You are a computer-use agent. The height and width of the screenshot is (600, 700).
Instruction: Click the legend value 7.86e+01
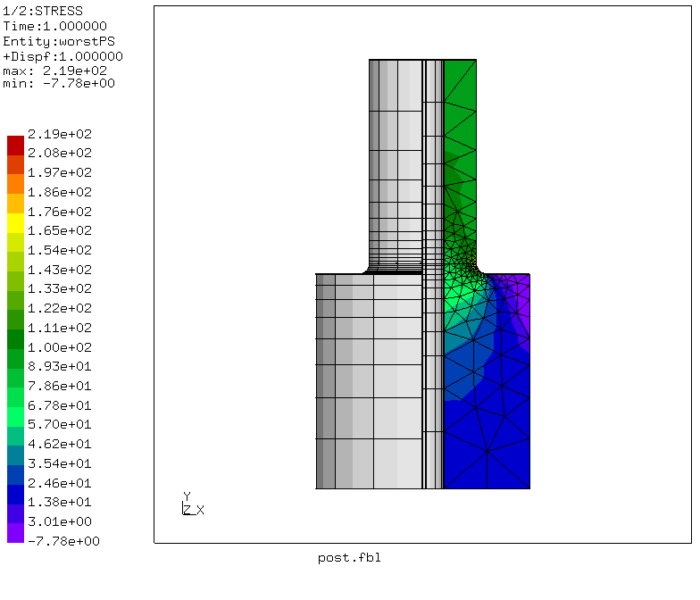(x=60, y=386)
